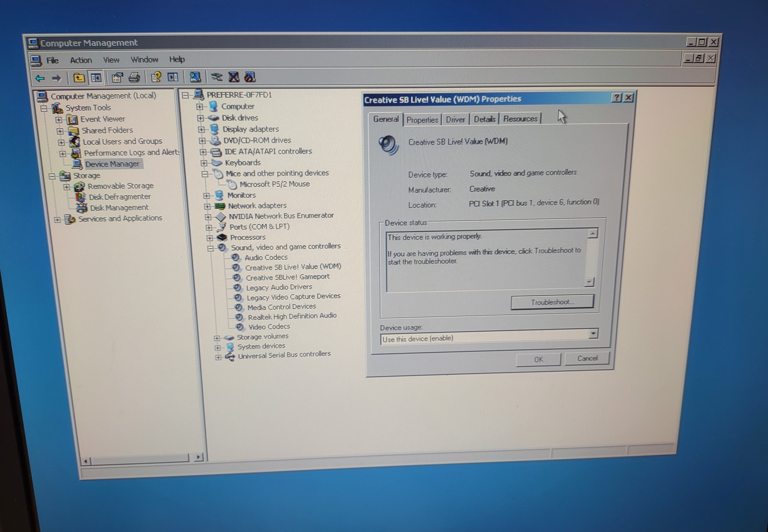Click Cancel in the Properties dialog
The width and height of the screenshot is (768, 532).
[587, 358]
